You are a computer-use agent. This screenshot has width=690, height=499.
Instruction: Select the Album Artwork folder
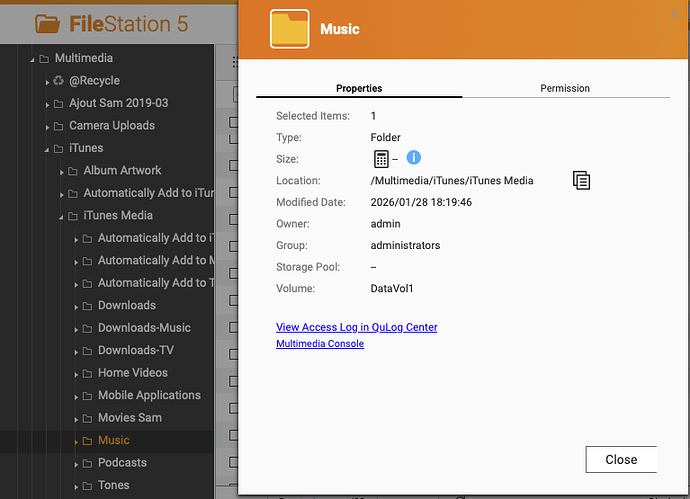[122, 170]
